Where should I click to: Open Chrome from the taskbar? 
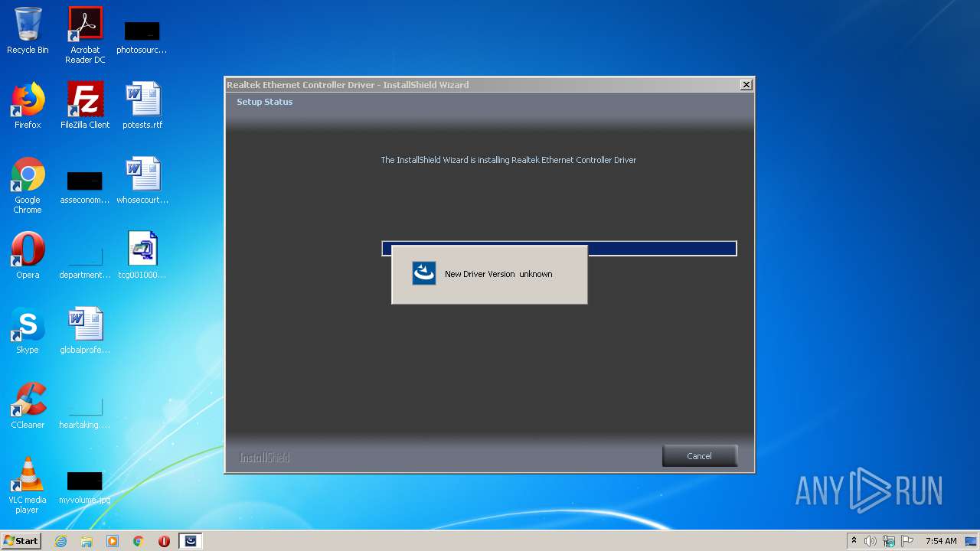[139, 541]
